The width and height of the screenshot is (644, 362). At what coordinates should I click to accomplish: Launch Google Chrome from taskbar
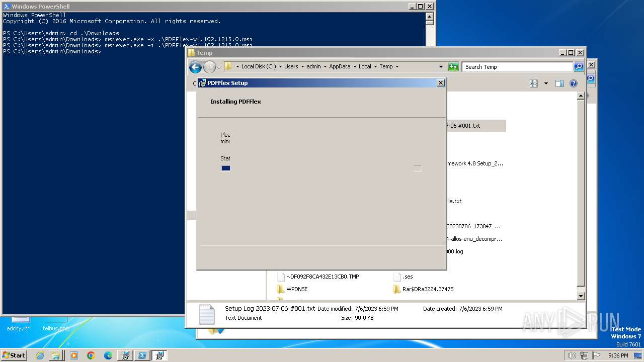coord(91,355)
